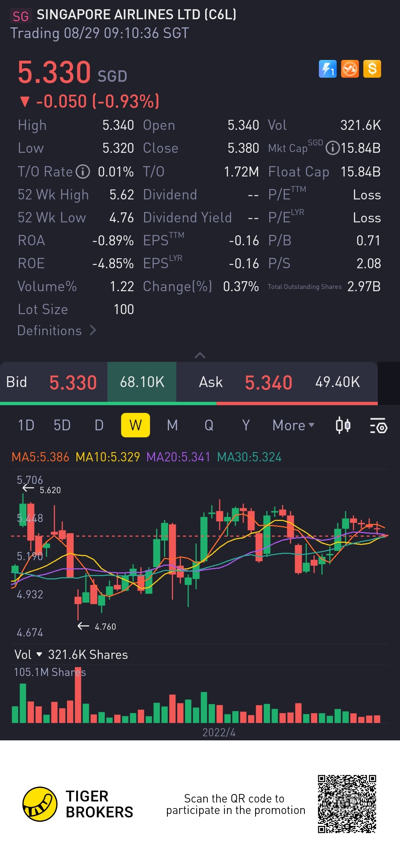The height and width of the screenshot is (868, 400).
Task: Tap the ROE value -4.85%
Action: pyautogui.click(x=113, y=263)
